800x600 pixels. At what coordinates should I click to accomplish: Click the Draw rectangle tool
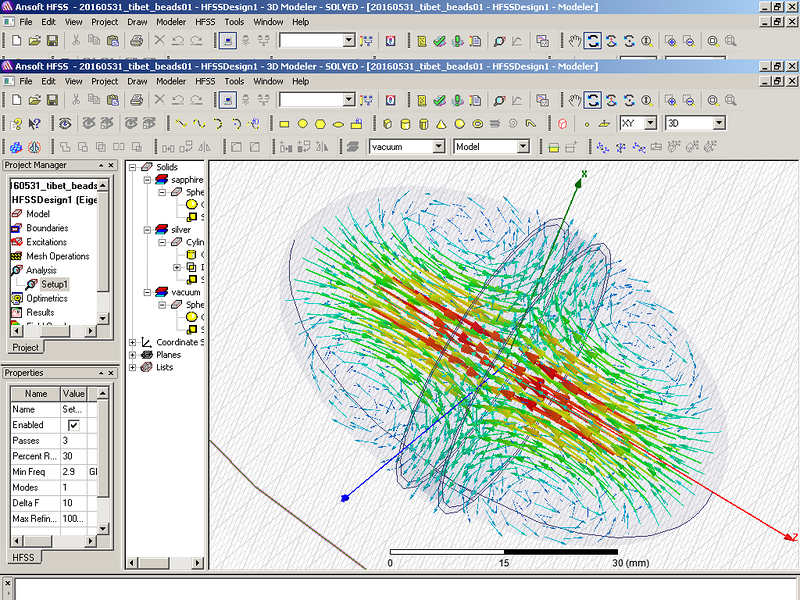[284, 123]
